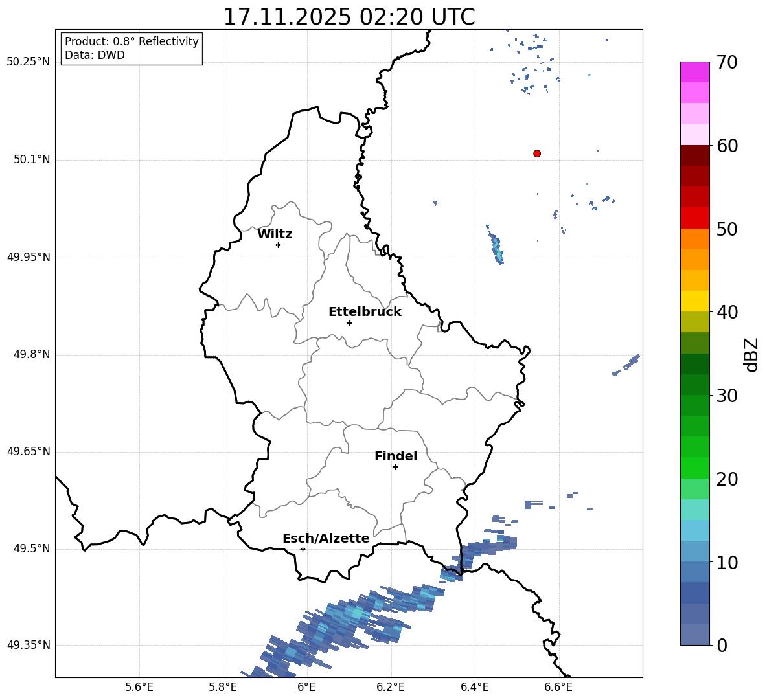Click the colorbar tick label 20
767x700 pixels.
click(x=727, y=479)
